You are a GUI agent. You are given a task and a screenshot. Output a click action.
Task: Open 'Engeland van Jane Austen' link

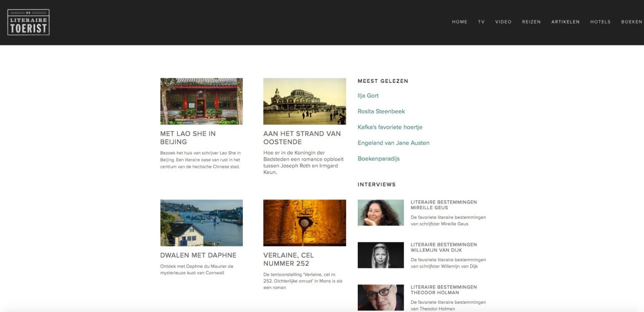click(x=394, y=143)
